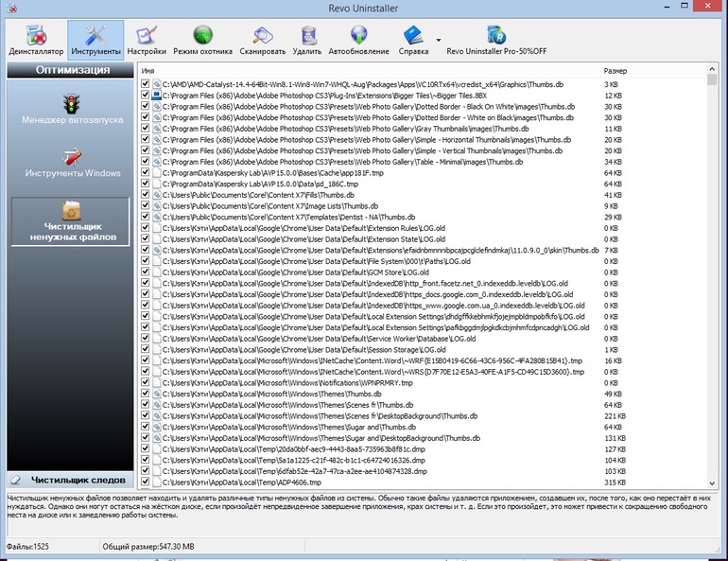Image resolution: width=728 pixels, height=561 pixels.
Task: Click file icon of app181F.tmp row
Action: [x=156, y=173]
